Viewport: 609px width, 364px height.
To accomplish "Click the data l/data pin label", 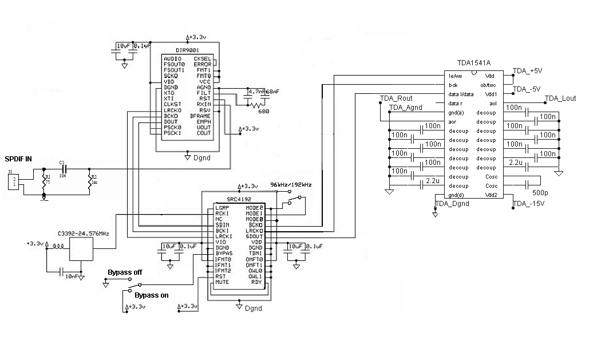I will click(x=461, y=94).
